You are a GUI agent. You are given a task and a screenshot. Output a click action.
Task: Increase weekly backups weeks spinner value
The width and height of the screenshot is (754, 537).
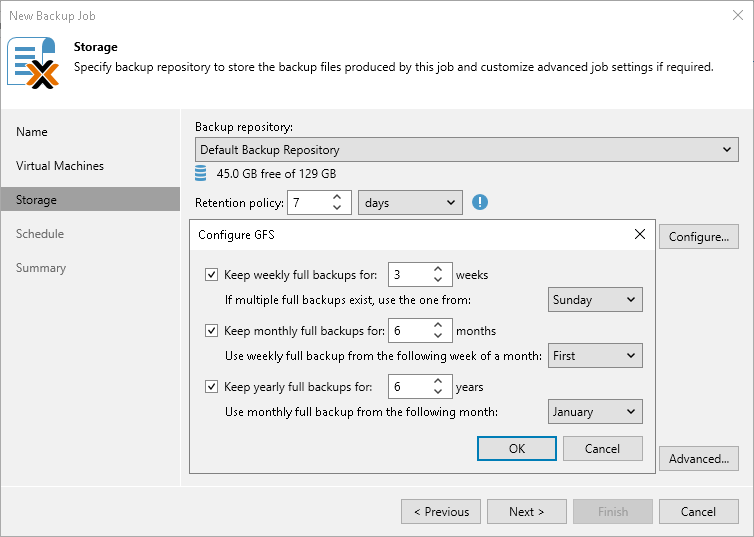coord(439,269)
